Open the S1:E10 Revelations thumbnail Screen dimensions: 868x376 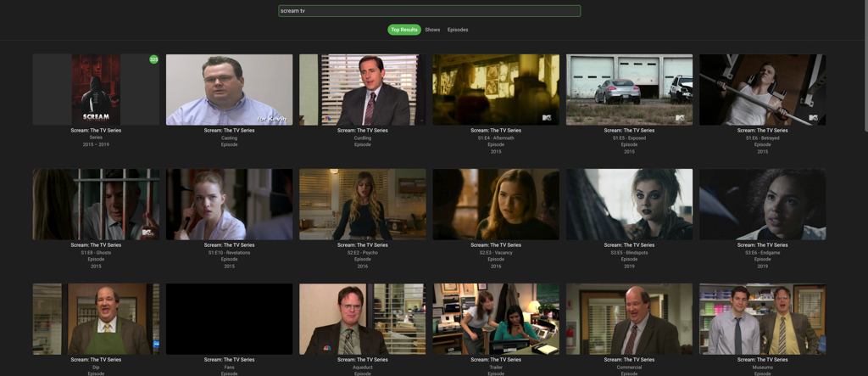(x=229, y=204)
